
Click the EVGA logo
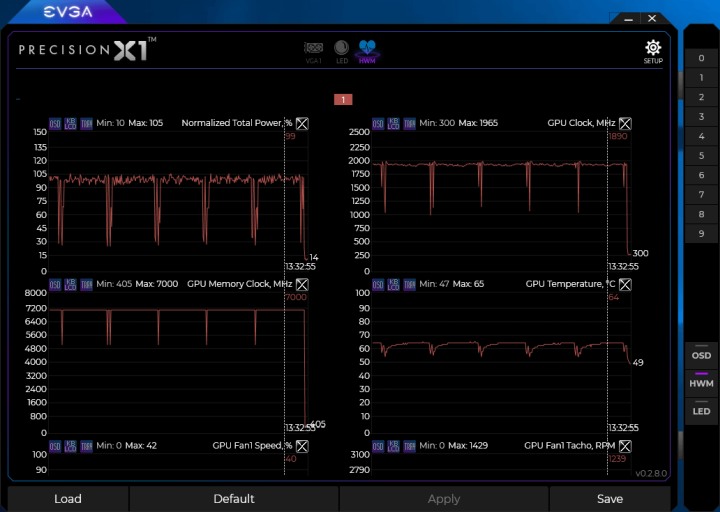(68, 12)
